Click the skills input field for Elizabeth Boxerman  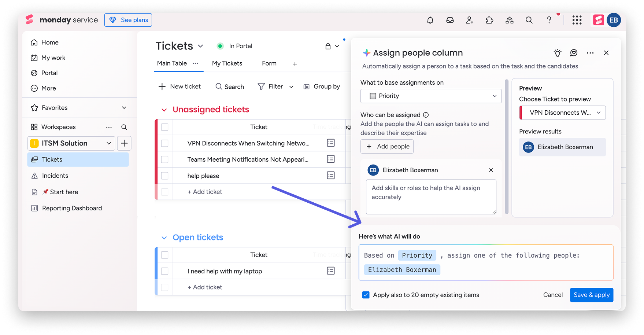tap(431, 197)
